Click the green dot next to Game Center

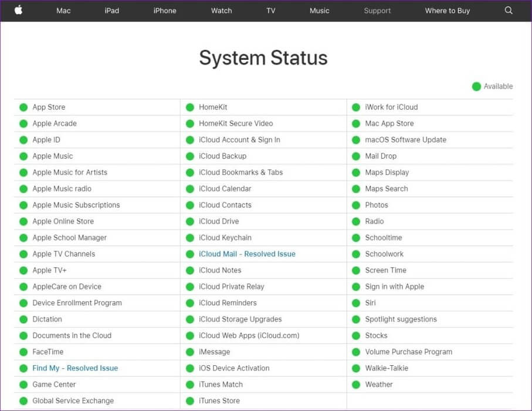coord(23,385)
